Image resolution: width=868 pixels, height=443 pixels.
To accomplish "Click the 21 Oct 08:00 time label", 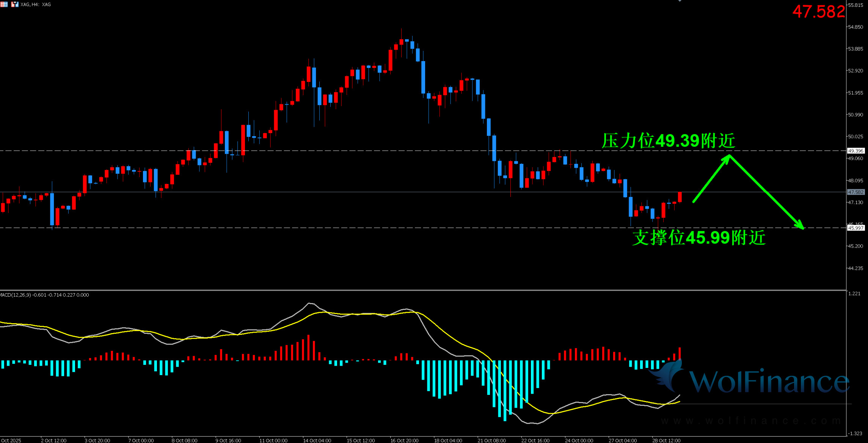I will (x=491, y=440).
